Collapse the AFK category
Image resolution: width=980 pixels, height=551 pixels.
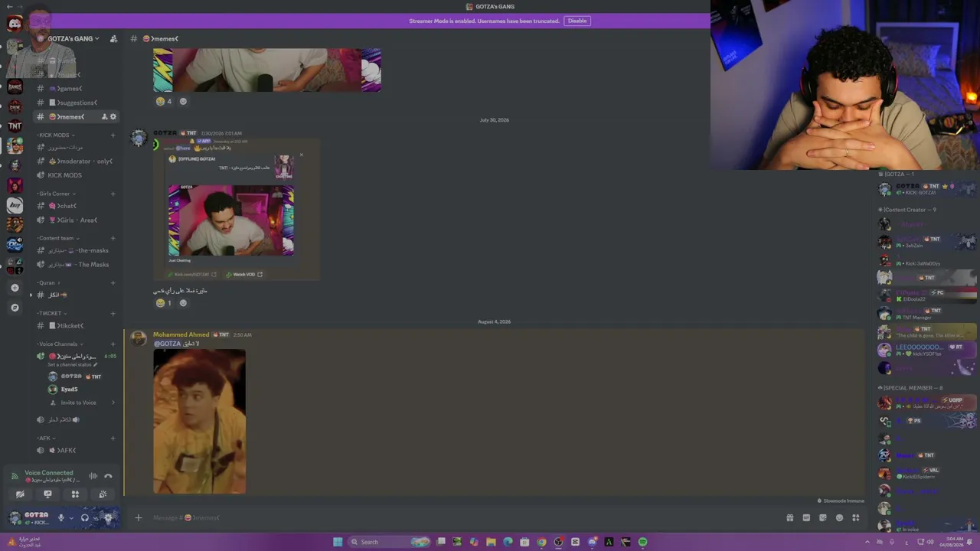coord(44,439)
